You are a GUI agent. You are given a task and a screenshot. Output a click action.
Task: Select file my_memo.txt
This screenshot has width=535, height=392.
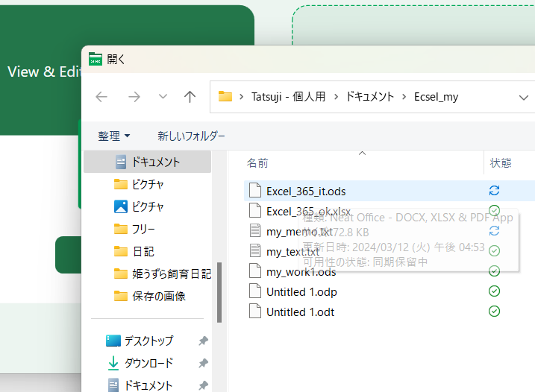coord(299,232)
